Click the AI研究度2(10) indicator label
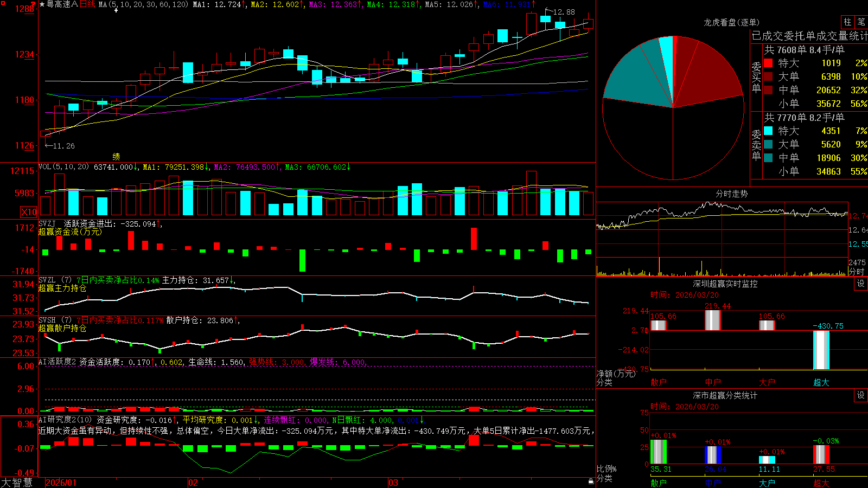 65,420
